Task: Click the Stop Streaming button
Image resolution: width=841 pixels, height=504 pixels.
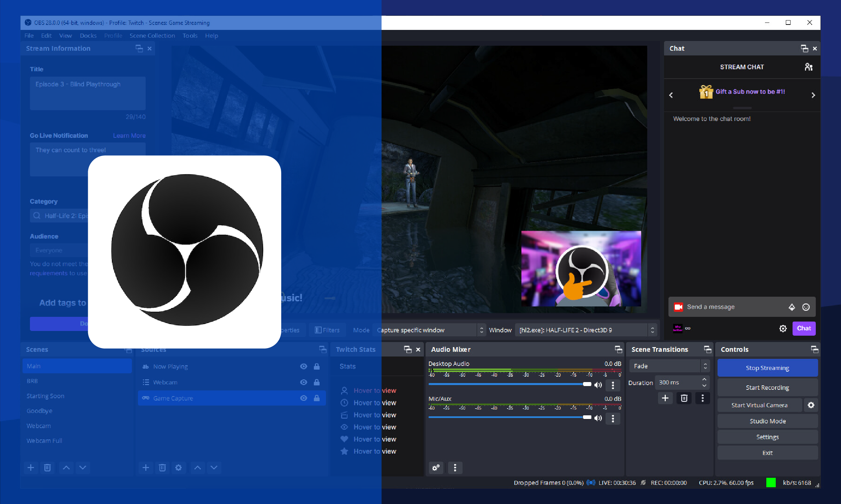Action: coord(767,368)
